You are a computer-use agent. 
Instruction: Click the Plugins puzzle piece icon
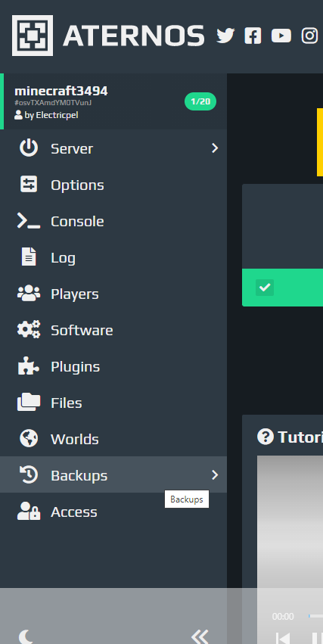coord(29,366)
